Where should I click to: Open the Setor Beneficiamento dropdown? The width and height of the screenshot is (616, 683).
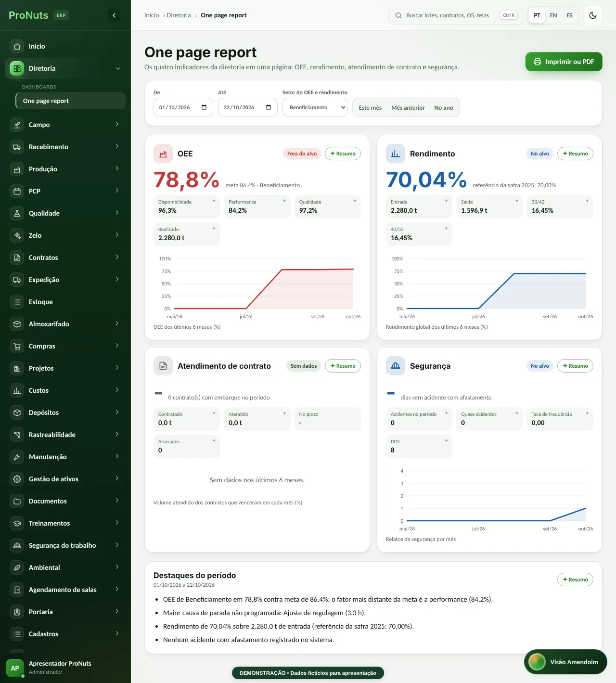[x=315, y=107]
